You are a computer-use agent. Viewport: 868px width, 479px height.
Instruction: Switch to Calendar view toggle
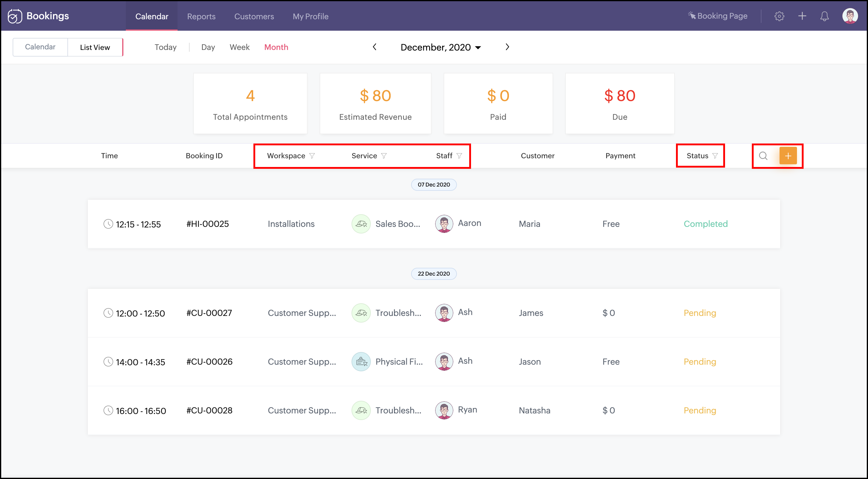40,47
